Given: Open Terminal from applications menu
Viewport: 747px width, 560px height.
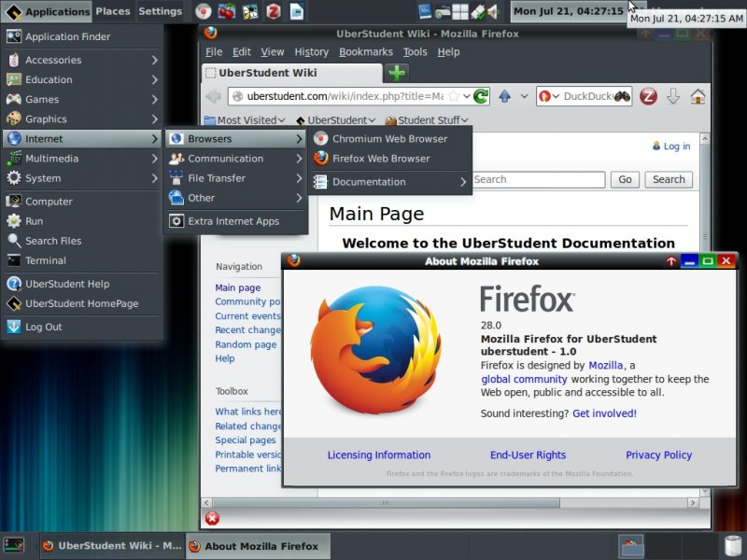Looking at the screenshot, I should pos(82,260).
